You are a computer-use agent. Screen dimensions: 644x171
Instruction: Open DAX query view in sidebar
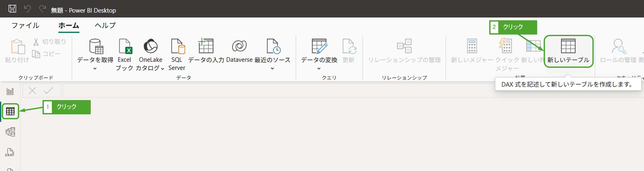coord(10,152)
